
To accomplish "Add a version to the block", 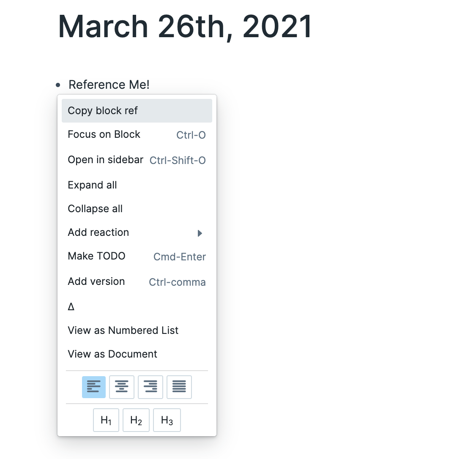I will click(x=96, y=281).
